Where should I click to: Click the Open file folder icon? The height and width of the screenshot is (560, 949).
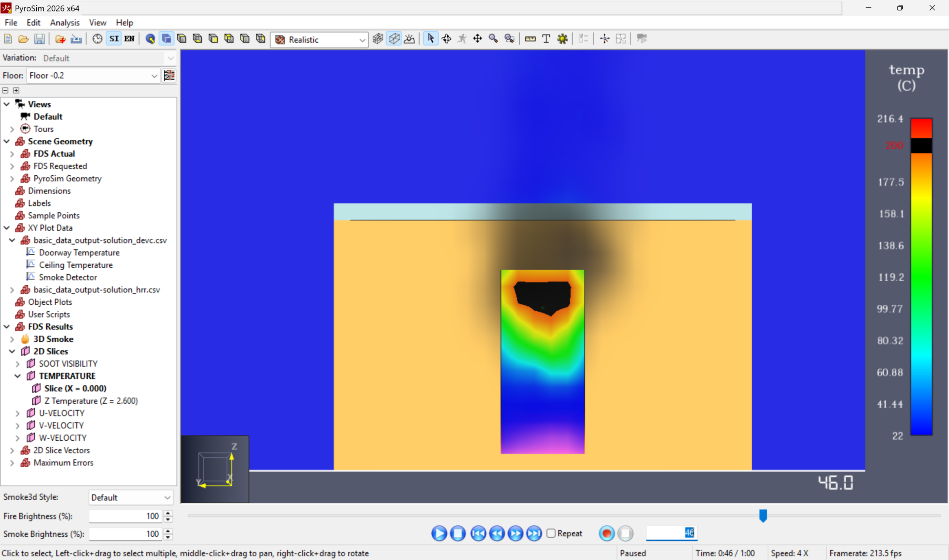tap(23, 39)
